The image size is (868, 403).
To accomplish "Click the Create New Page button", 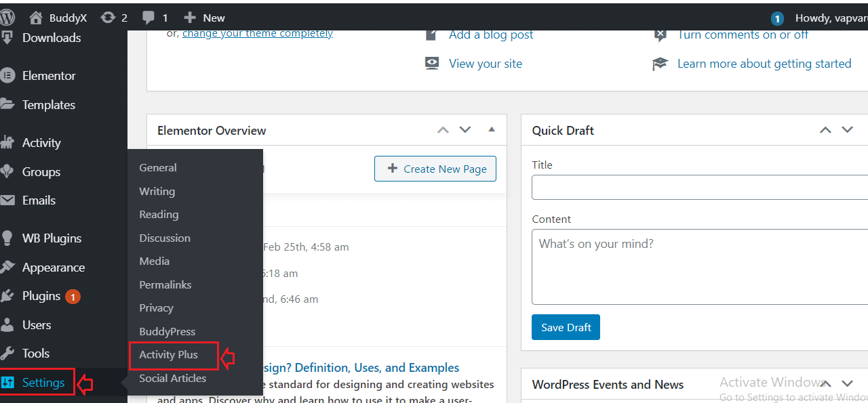I will [x=435, y=169].
